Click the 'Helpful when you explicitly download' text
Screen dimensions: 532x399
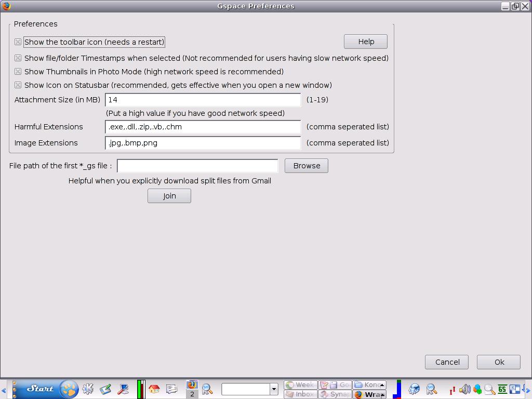170,181
